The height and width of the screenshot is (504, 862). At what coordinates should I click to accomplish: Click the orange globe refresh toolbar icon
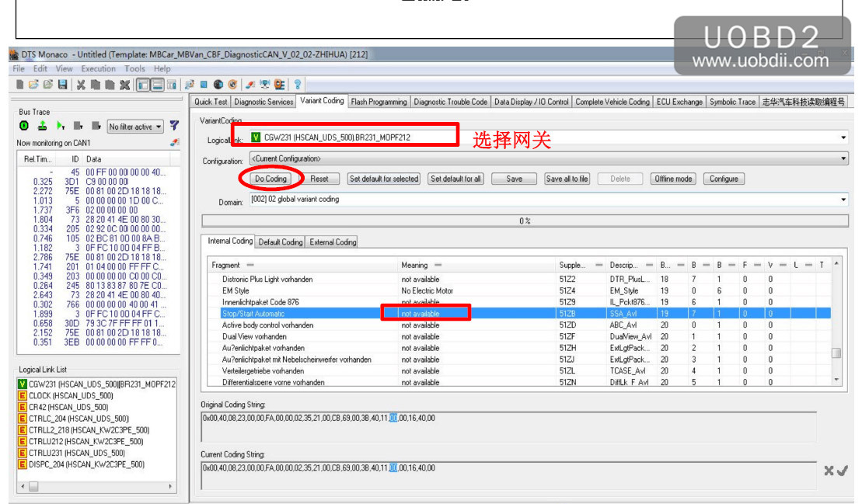pos(232,85)
